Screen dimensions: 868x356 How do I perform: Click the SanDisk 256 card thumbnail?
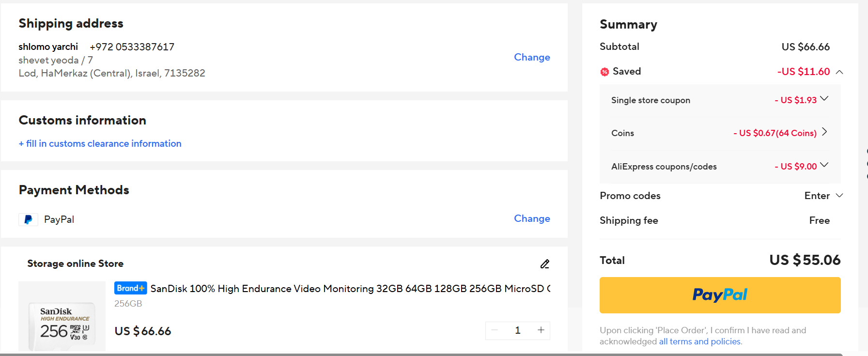pos(62,316)
